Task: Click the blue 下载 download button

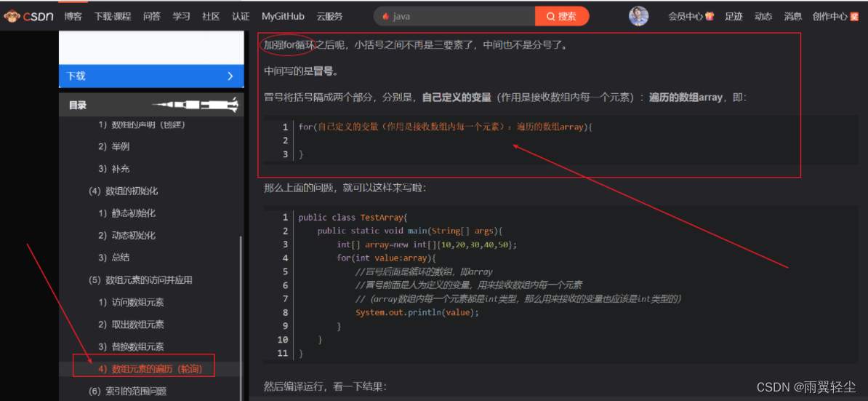Action: tap(151, 76)
